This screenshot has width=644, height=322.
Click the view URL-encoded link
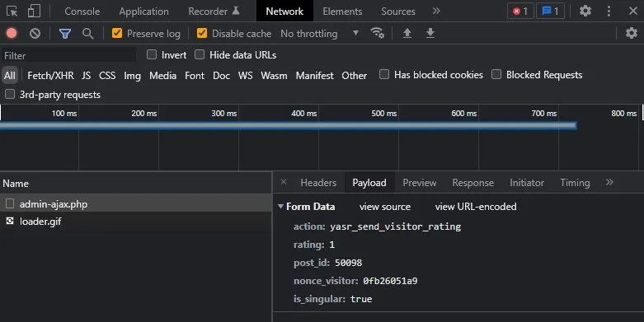pyautogui.click(x=476, y=207)
